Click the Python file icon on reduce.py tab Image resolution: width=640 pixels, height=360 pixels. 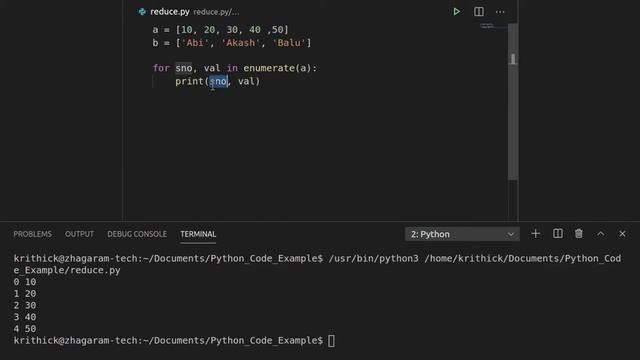point(142,12)
